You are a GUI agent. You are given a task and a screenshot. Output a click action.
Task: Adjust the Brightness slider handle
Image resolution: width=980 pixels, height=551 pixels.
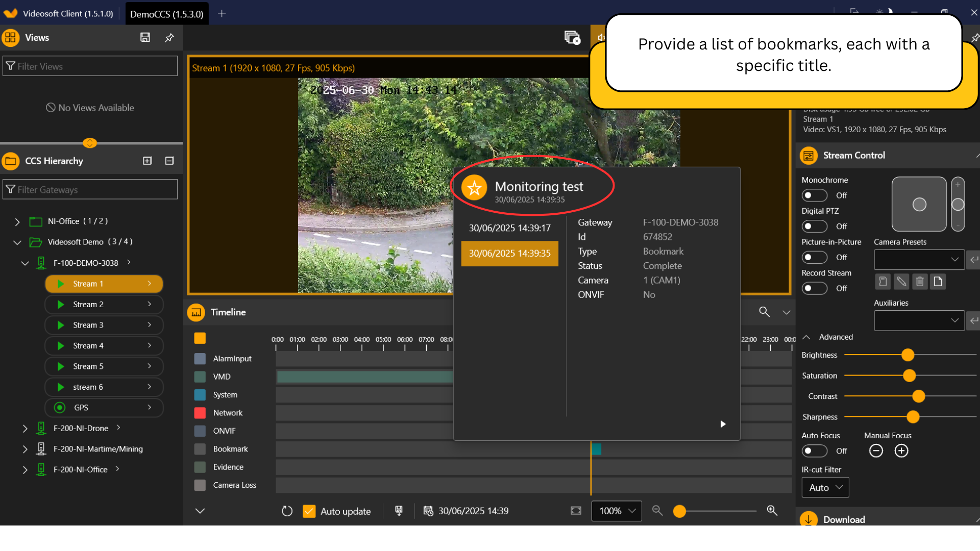(908, 355)
